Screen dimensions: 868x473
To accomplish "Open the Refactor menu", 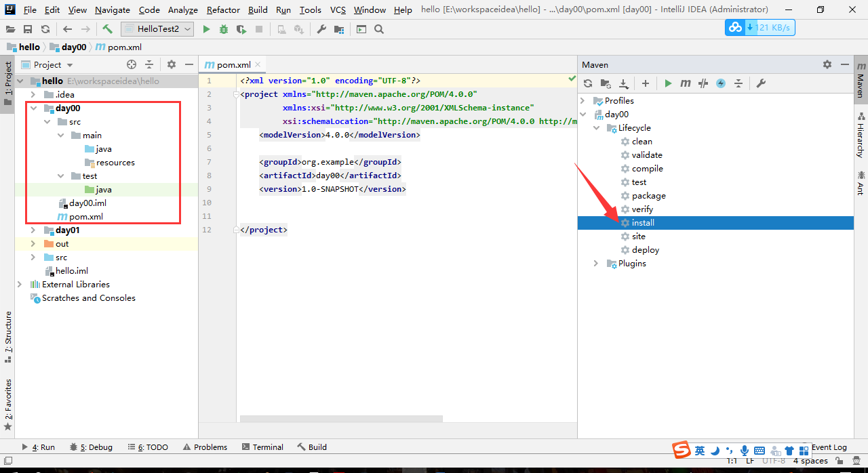I will [223, 9].
